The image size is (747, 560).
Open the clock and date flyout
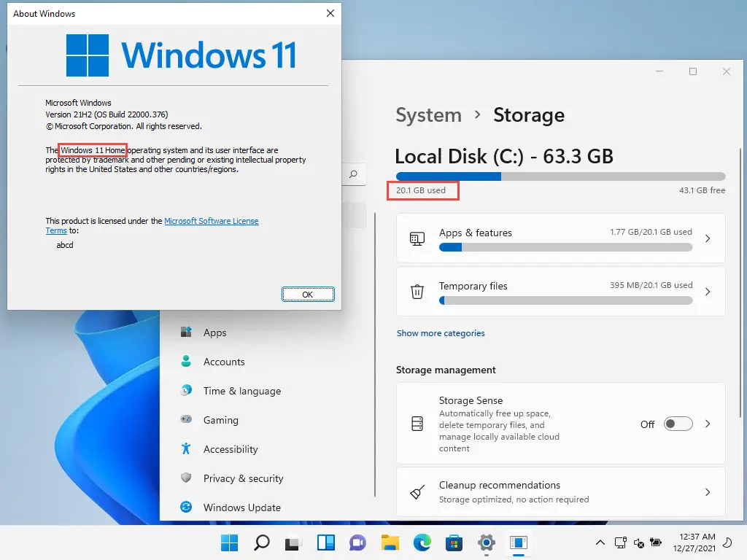pos(694,542)
